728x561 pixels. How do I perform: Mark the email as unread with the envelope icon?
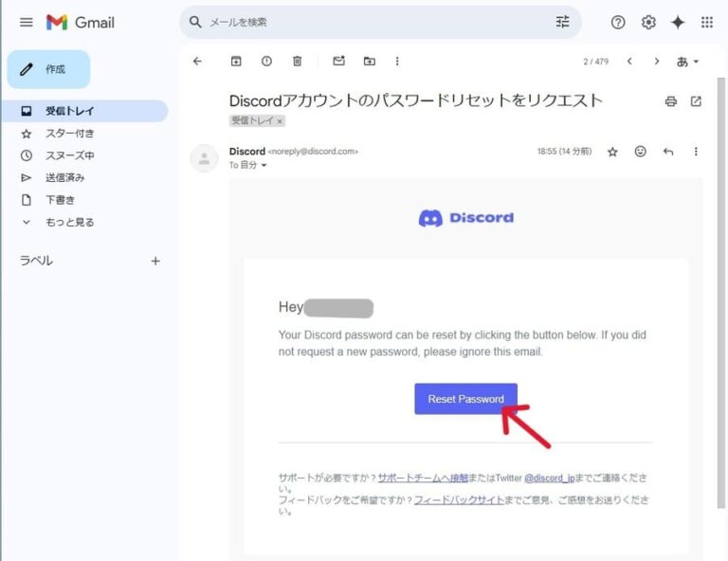[339, 61]
